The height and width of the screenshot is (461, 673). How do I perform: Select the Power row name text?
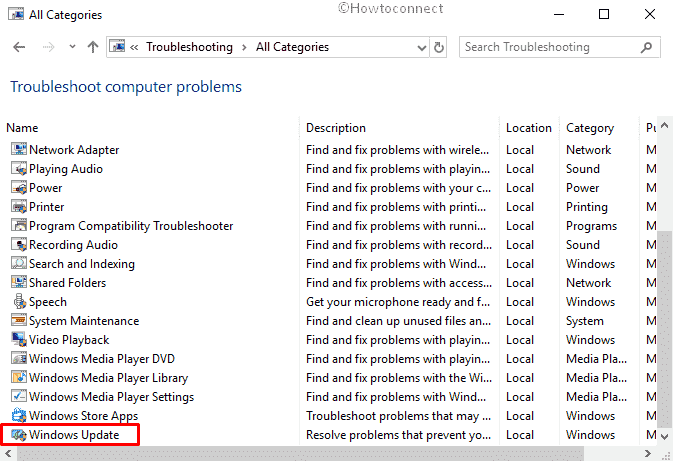(x=45, y=188)
